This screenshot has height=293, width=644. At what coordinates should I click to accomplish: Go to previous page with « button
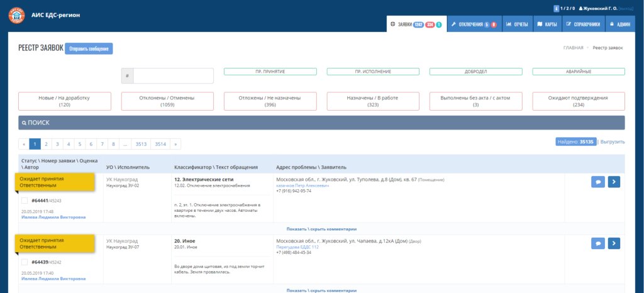(24, 144)
